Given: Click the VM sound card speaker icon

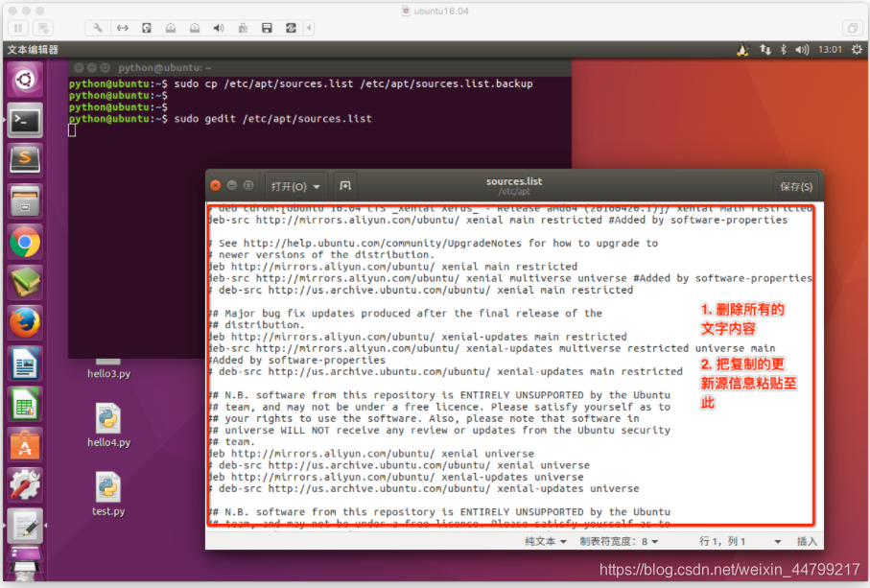Looking at the screenshot, I should click(x=219, y=28).
